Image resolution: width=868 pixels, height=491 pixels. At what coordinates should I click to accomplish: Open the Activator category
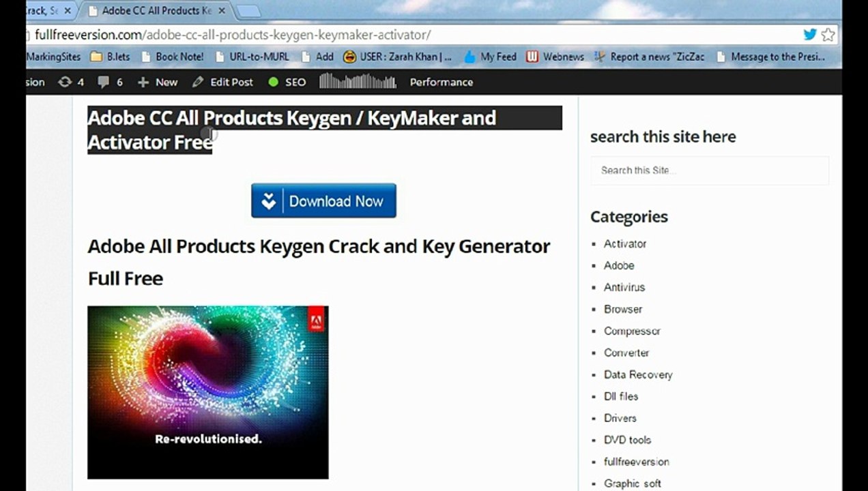pyautogui.click(x=625, y=243)
